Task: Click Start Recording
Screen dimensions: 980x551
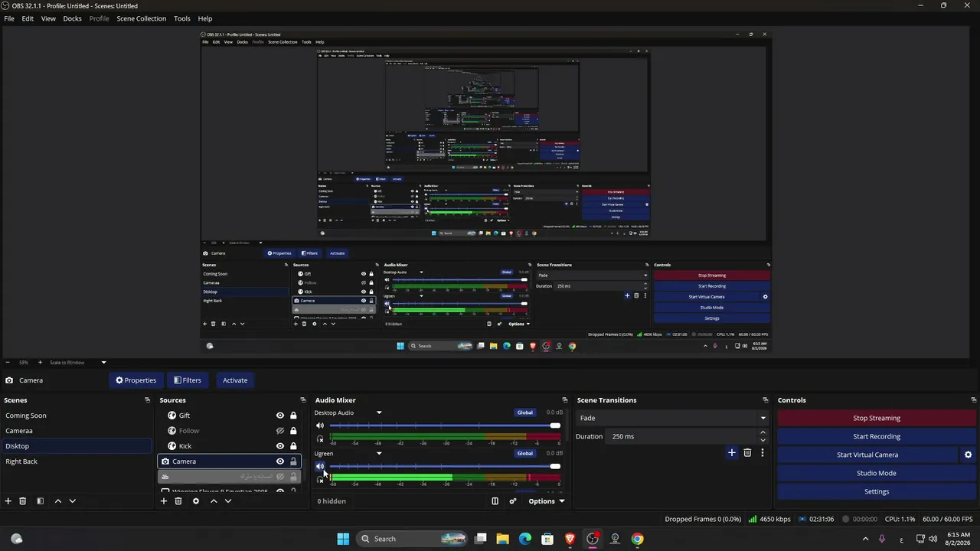Action: coord(877,436)
